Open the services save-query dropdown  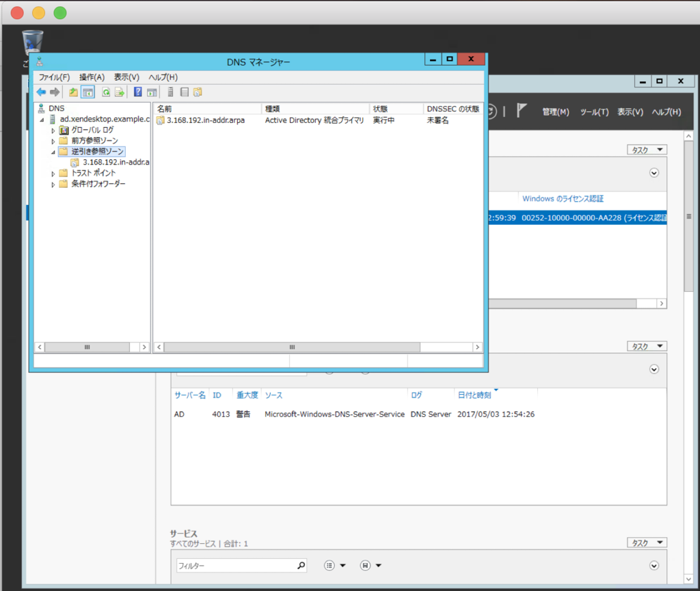[x=371, y=566]
